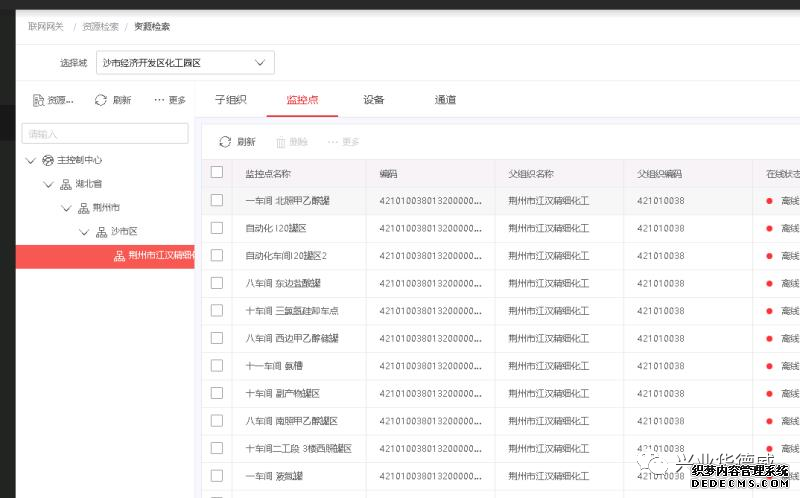Click the tree search input field
Viewport: 800px width, 498px height.
[105, 134]
